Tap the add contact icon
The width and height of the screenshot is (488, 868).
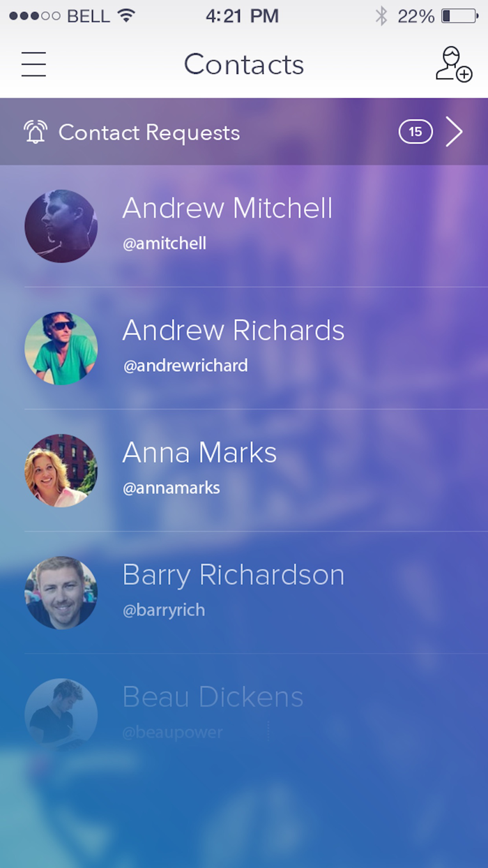[x=454, y=64]
